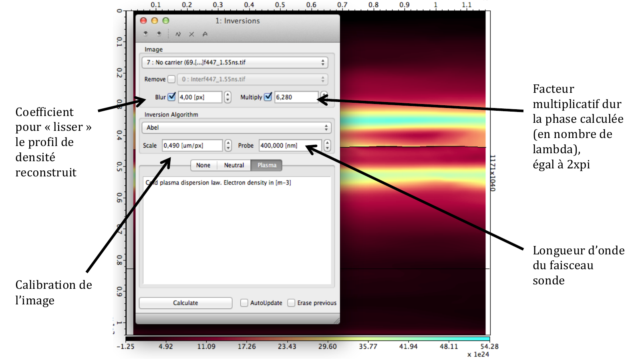Switch to the None tab
The height and width of the screenshot is (364, 636).
pos(203,165)
